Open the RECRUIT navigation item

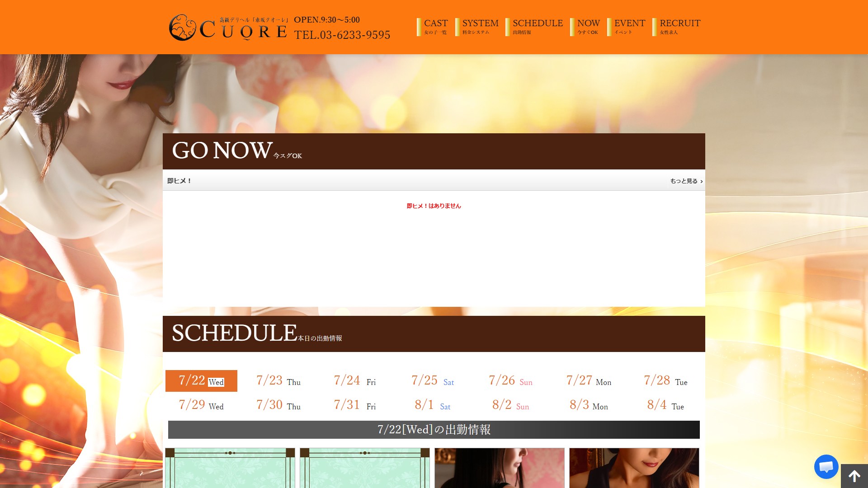(x=676, y=27)
